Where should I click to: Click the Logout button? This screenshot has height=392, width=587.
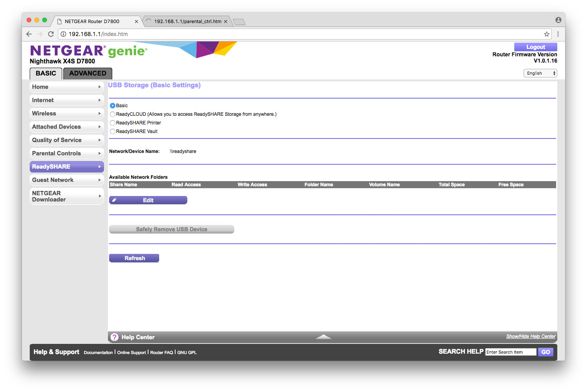[535, 47]
